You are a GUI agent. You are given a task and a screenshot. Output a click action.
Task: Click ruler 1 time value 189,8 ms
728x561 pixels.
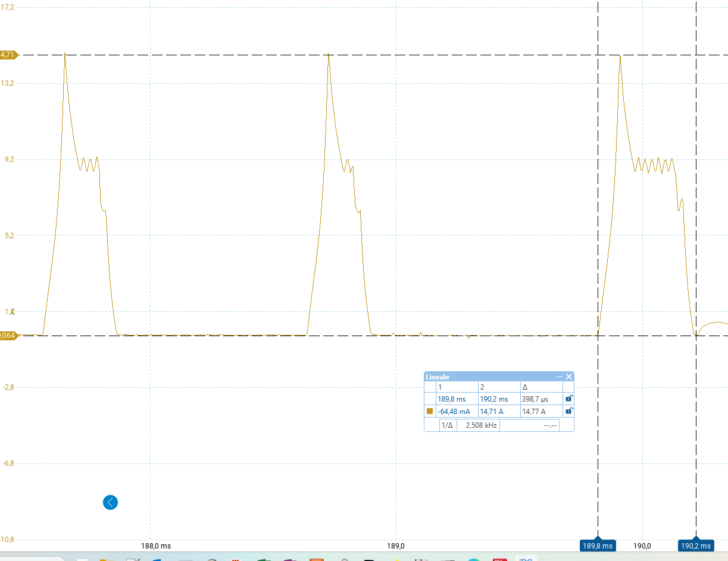point(451,399)
